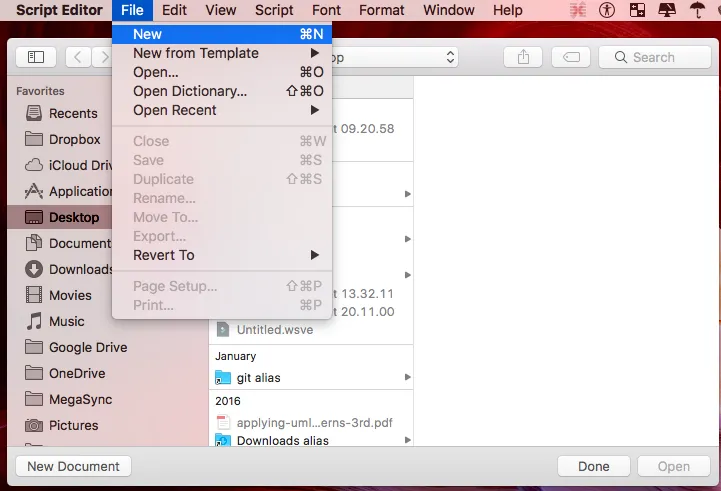721x491 pixels.
Task: Choose Open Dictionary... menu item
Action: [x=222, y=91]
